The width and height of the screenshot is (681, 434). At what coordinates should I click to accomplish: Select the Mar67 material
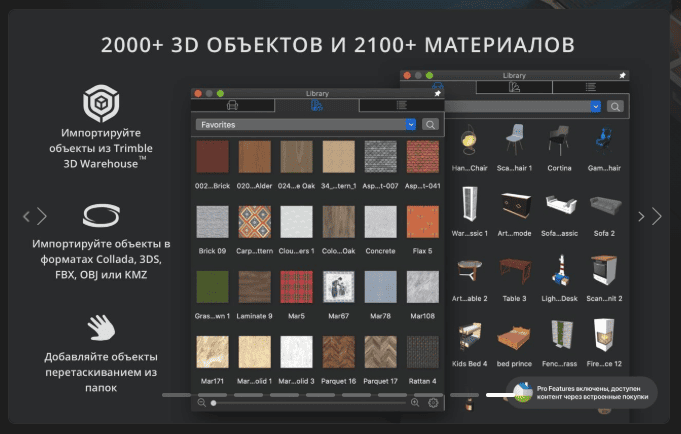point(339,287)
